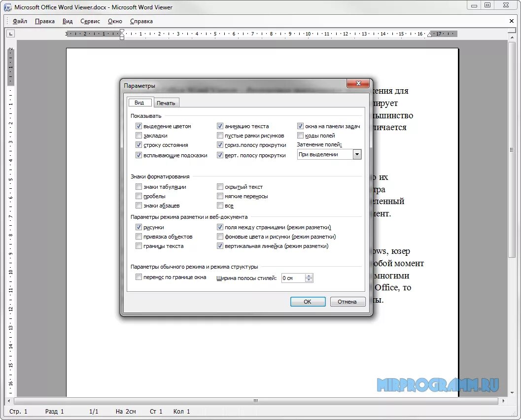Click the tab-stop selector in the ruler corner
This screenshot has width=521, height=420.
point(11,34)
